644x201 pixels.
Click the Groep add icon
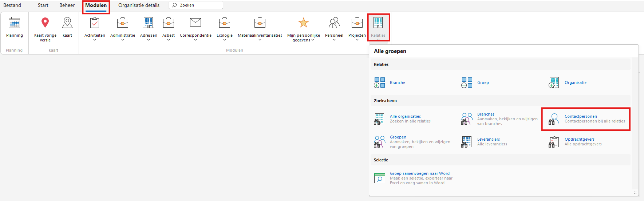[x=467, y=83]
